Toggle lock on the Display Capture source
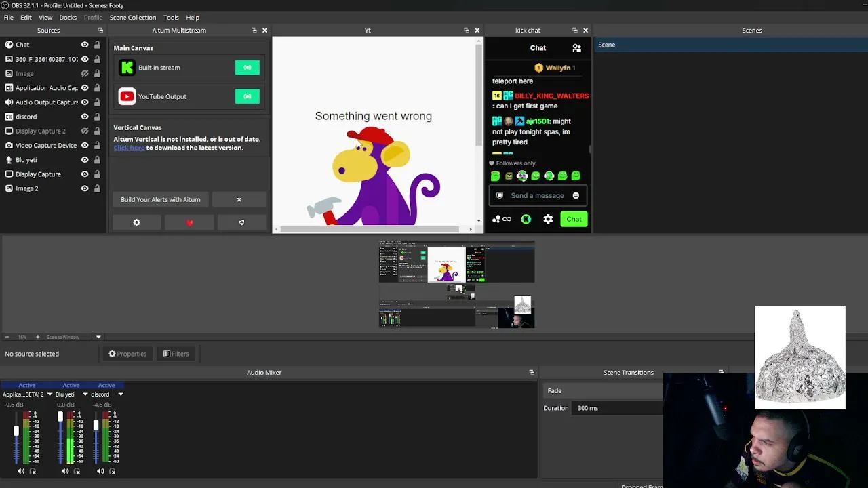This screenshot has height=488, width=868. (97, 174)
